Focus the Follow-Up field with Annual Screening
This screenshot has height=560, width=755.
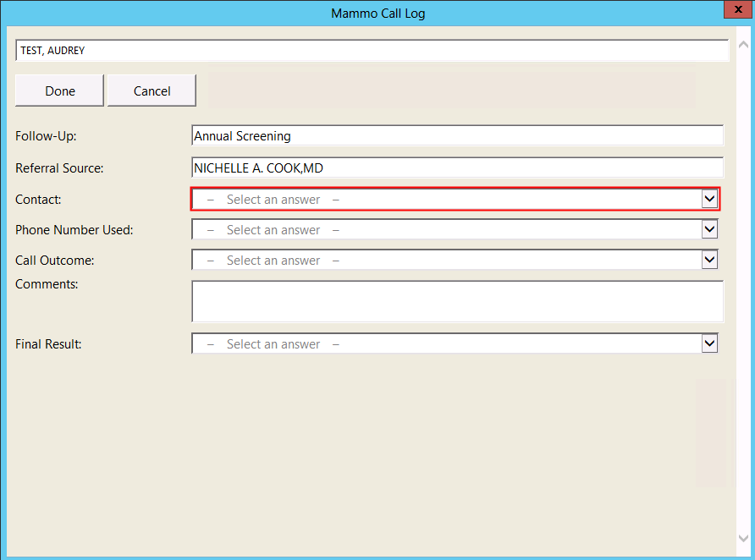point(457,135)
